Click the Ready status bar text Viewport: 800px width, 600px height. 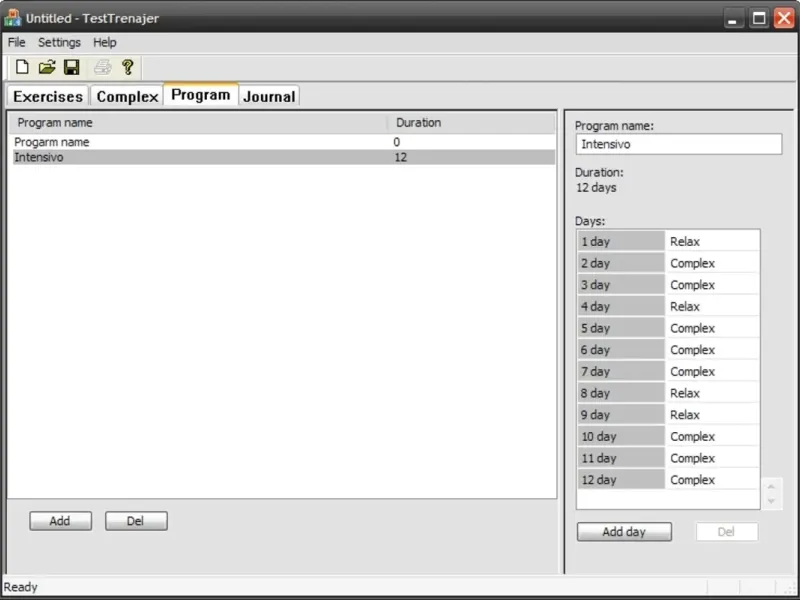coord(21,587)
